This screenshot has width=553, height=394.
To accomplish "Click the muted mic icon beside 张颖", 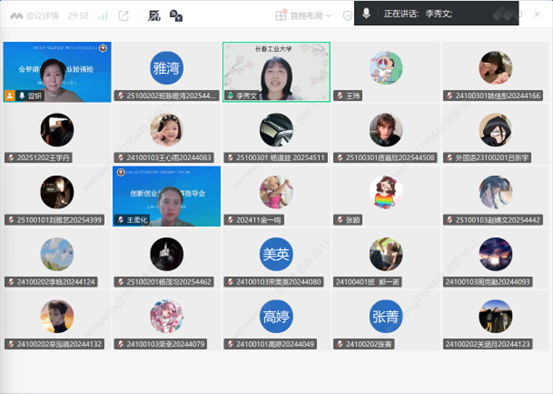I will click(x=340, y=220).
